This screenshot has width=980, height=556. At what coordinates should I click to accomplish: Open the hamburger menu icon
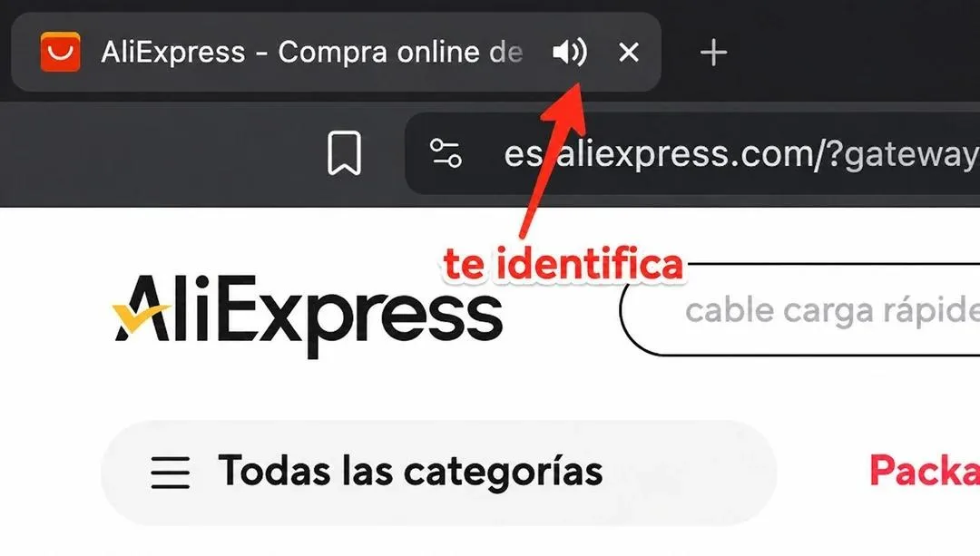(x=170, y=473)
